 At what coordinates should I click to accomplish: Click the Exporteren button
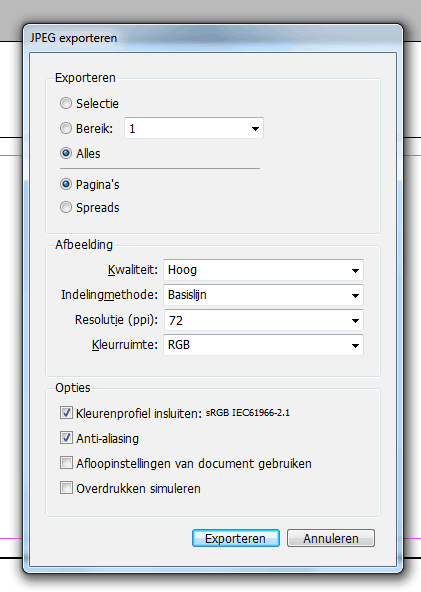coord(236,538)
